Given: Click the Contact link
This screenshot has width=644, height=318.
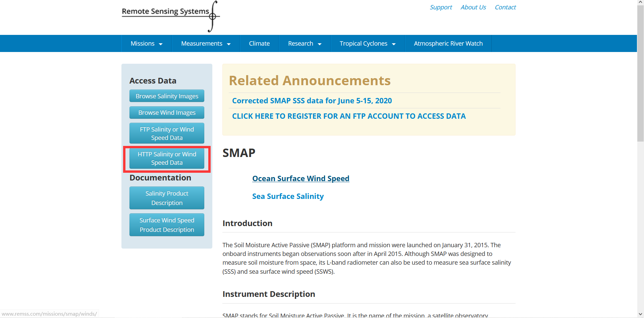Looking at the screenshot, I should (x=505, y=7).
